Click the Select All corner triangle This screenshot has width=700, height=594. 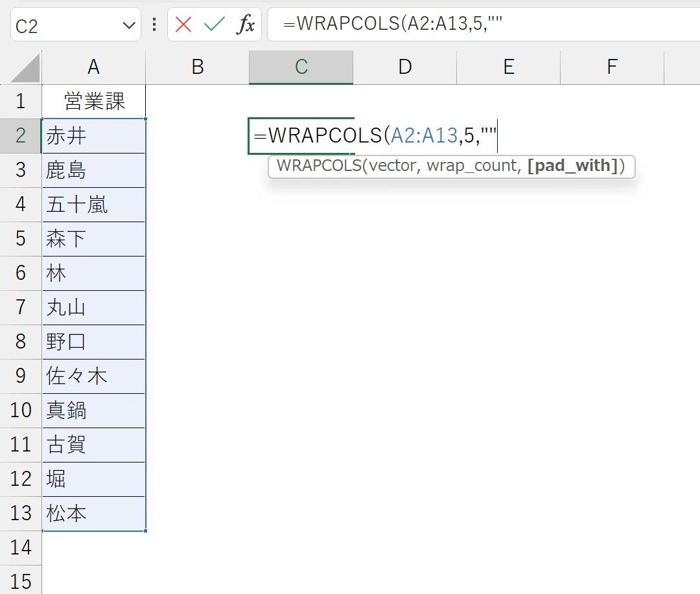pos(25,68)
